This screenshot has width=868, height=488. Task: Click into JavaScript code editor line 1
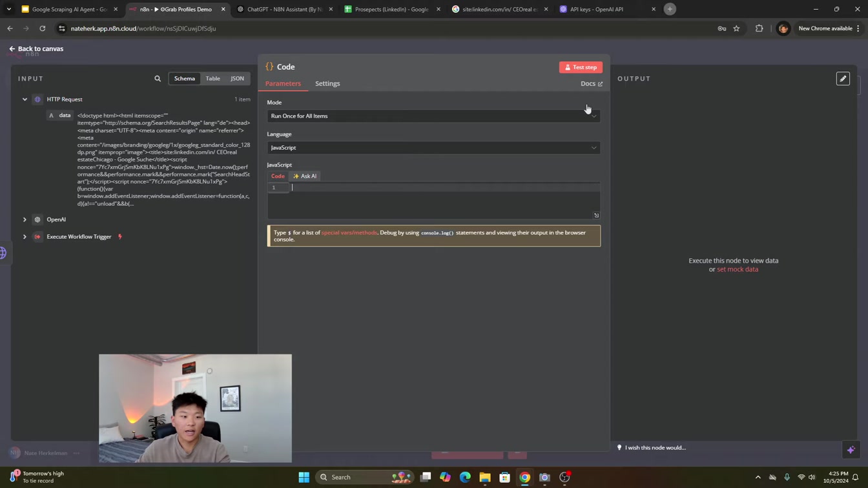[x=445, y=188]
